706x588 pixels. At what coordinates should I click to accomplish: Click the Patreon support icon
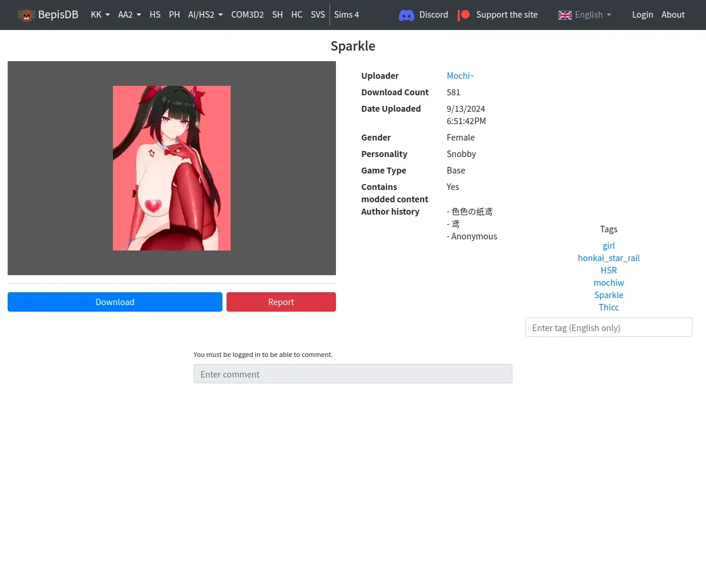pos(464,15)
